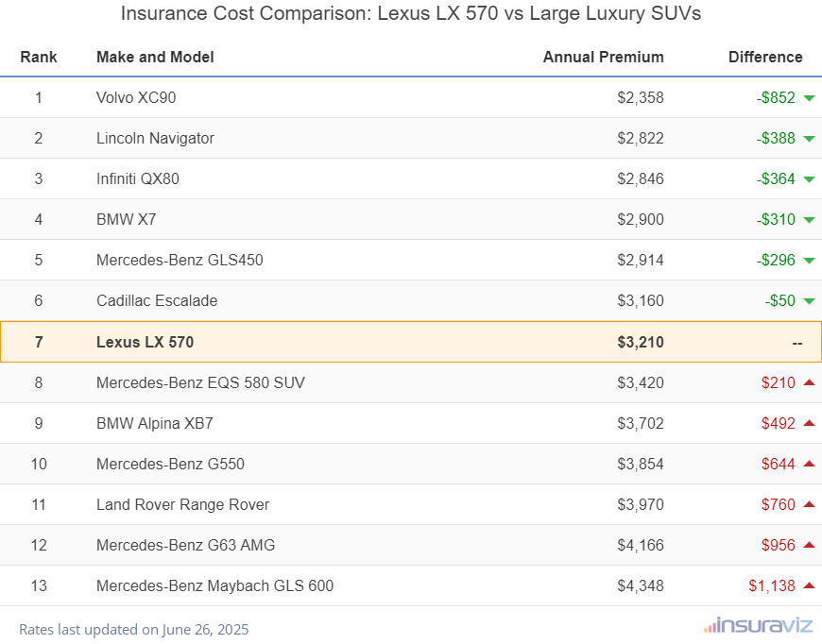This screenshot has height=644, width=822.
Task: Click the Rates last updated date text
Action: 133,629
